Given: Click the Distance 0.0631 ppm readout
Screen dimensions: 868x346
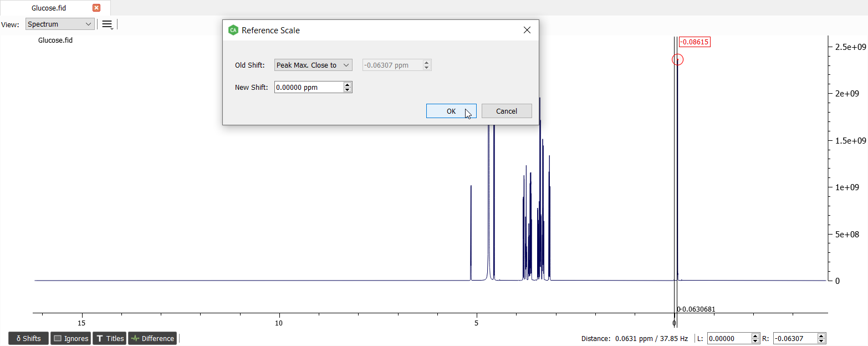Looking at the screenshot, I should [635, 338].
